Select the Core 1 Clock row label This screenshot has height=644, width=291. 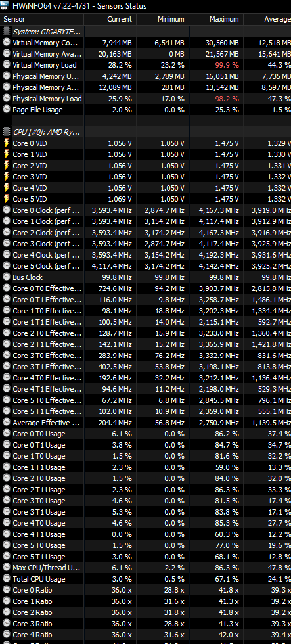point(47,221)
